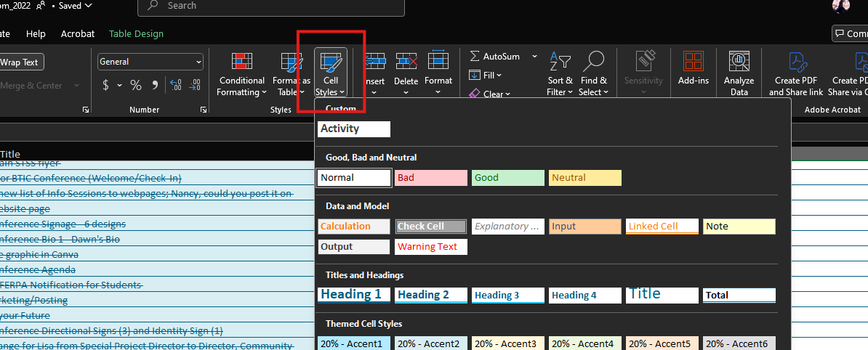868x350 pixels.
Task: Click Analyze Data
Action: (x=739, y=74)
